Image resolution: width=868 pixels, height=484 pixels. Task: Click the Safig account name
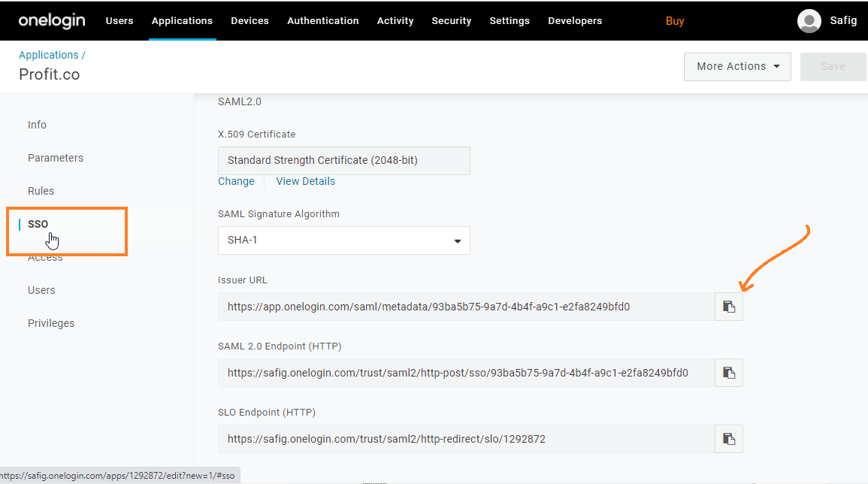point(843,20)
